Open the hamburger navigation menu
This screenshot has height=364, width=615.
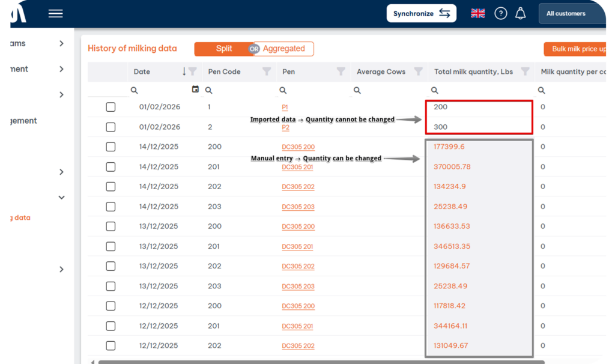click(x=55, y=13)
